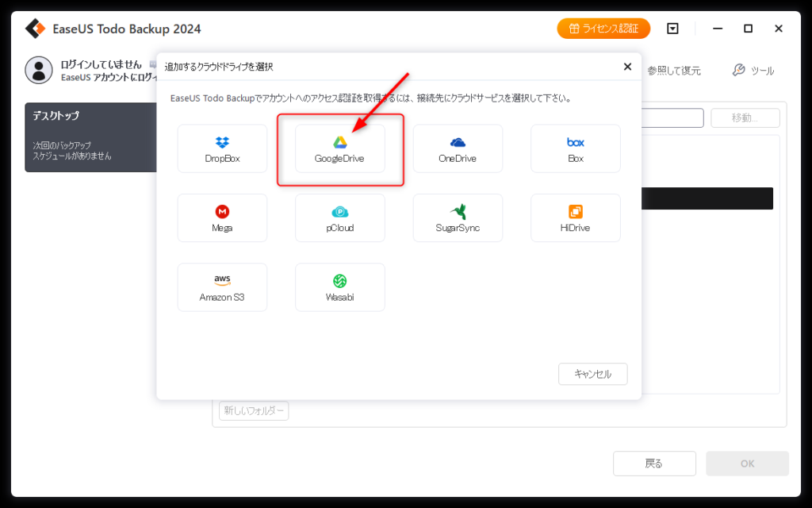Choose HiDrive cloud storage
This screenshot has height=508, width=812.
[575, 217]
